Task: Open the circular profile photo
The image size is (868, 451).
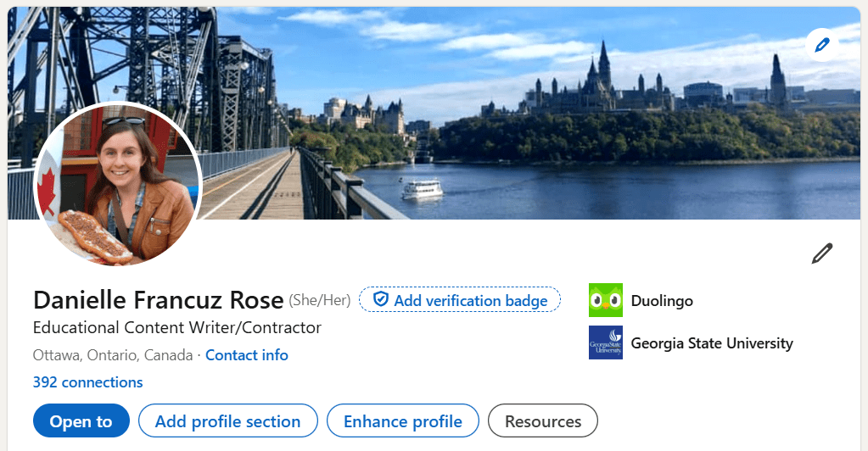Action: point(118,184)
